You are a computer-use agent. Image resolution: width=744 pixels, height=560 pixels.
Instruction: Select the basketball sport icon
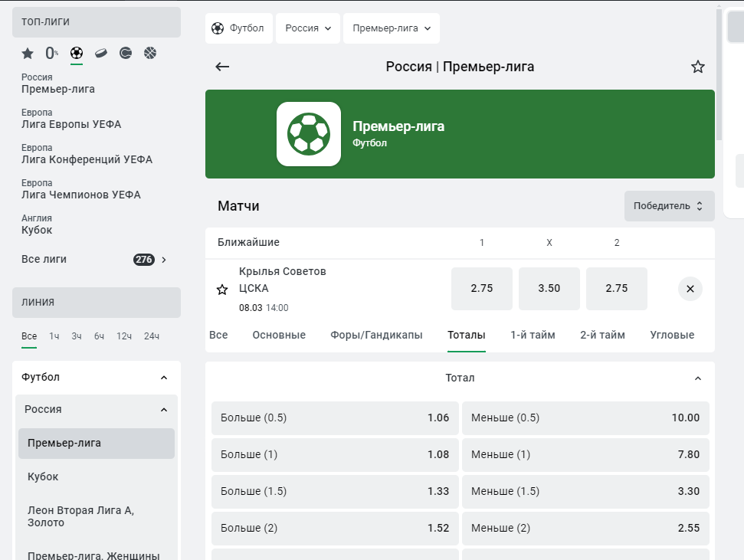tap(150, 53)
